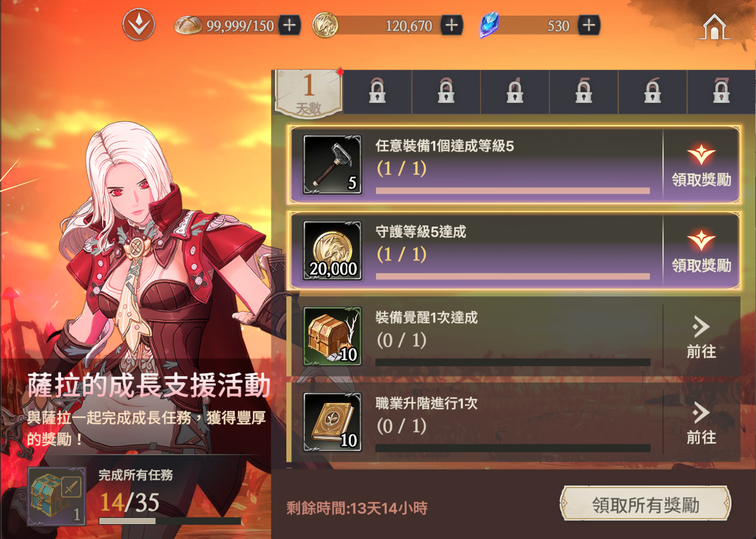756x539 pixels.
Task: Select the Day 1 天數 tab
Action: click(309, 92)
